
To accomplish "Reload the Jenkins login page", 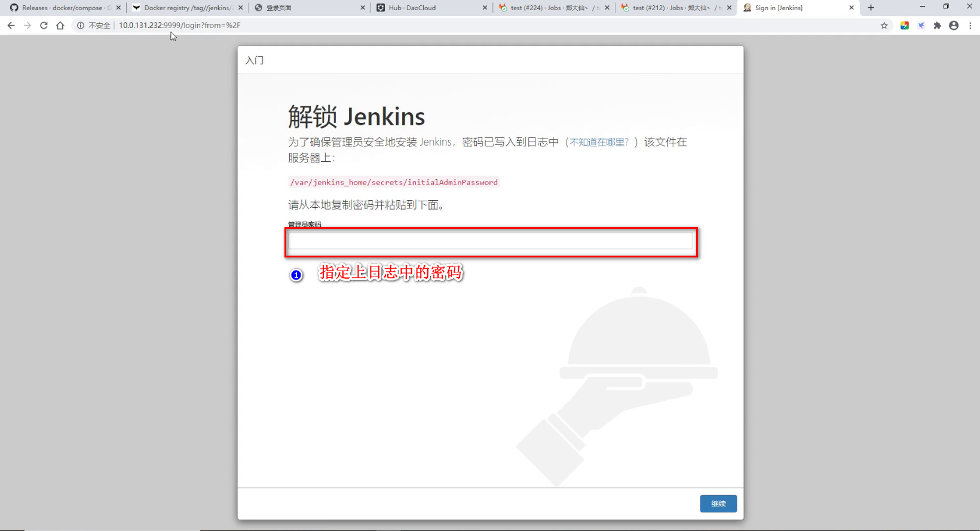I will [x=44, y=26].
